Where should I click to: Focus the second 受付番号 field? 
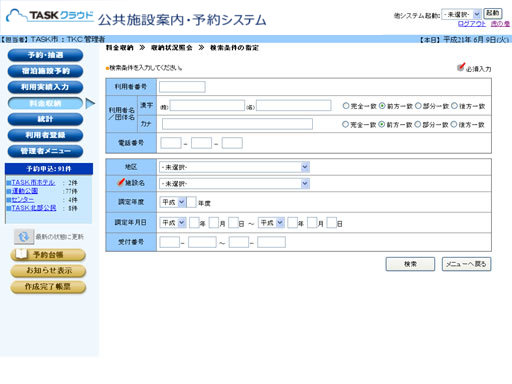tap(202, 242)
